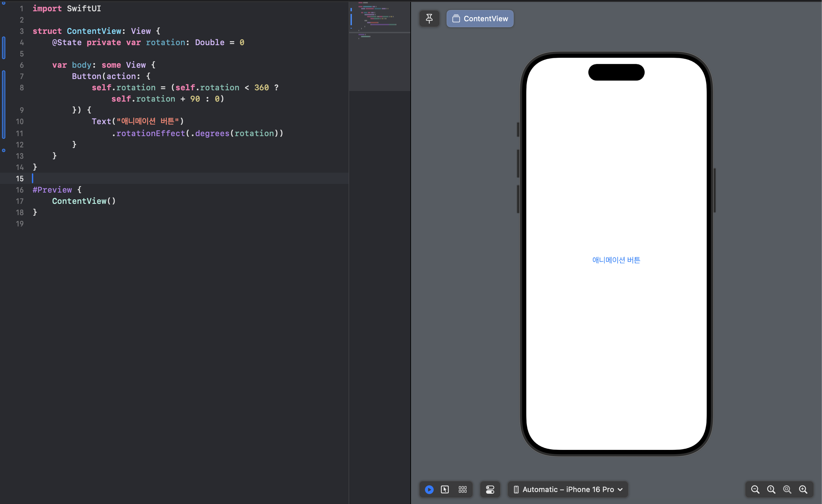Zoom preview to fit
The image size is (822, 504).
tap(787, 489)
